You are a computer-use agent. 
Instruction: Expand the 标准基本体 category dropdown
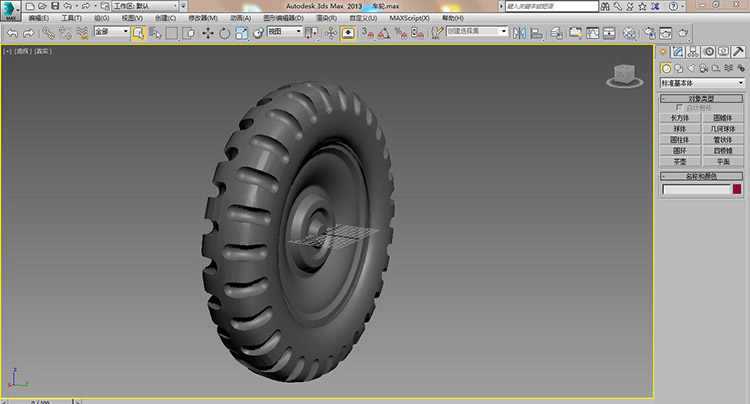(x=702, y=83)
